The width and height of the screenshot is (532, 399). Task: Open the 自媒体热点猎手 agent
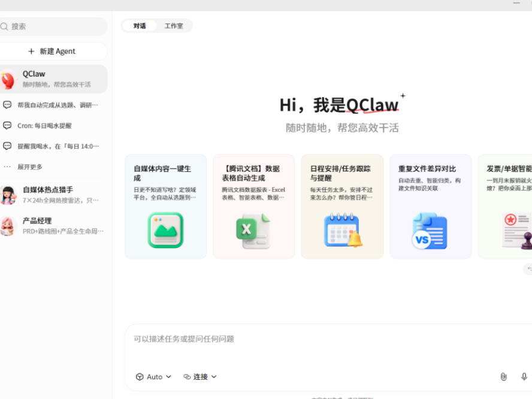tap(53, 195)
